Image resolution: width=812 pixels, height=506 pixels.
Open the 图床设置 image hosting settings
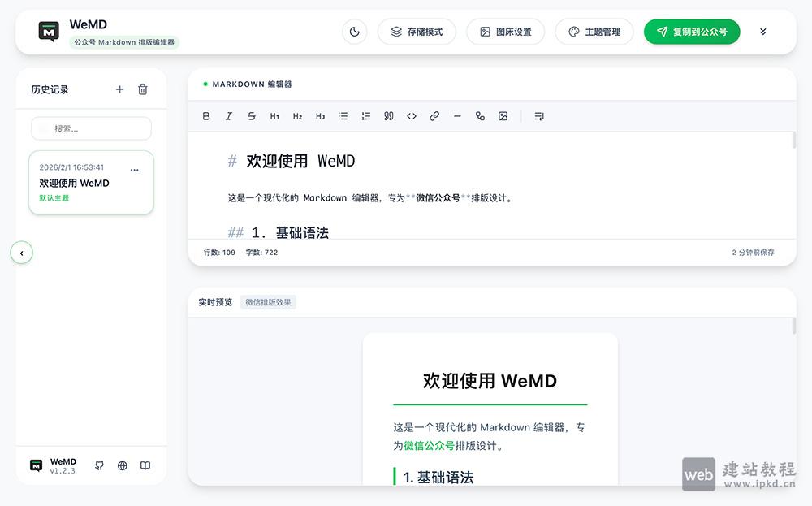(505, 31)
